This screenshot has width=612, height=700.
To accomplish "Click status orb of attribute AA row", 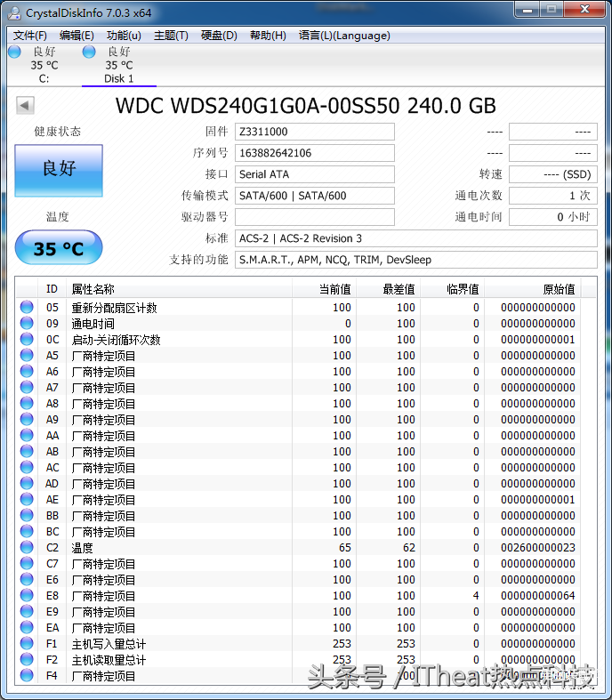I will 27,435.
